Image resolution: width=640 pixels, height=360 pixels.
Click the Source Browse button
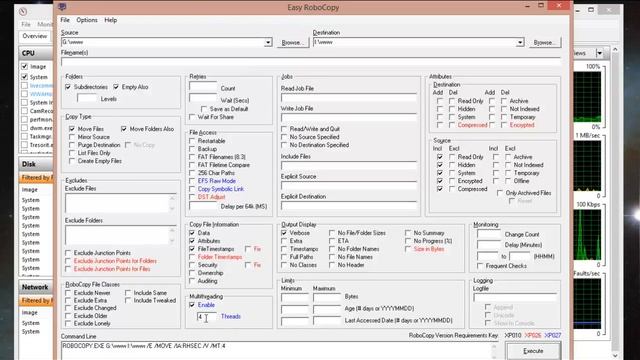[x=292, y=42]
